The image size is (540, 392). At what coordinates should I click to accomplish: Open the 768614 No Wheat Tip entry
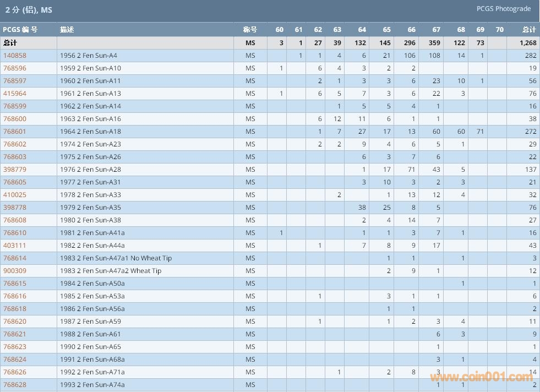pos(15,258)
